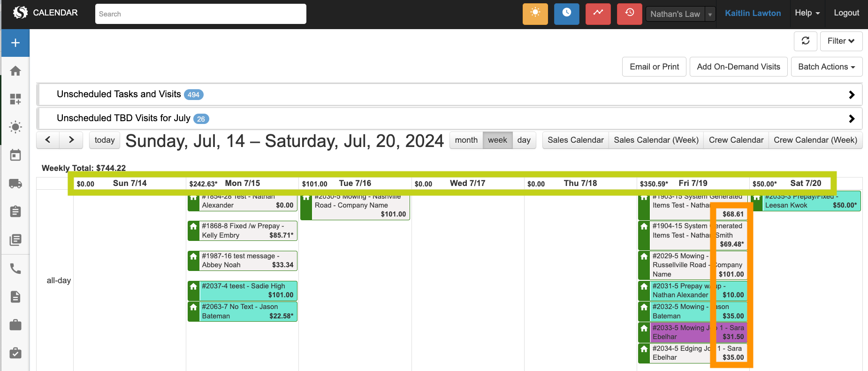Viewport: 868px width, 371px height.
Task: Switch calendar to day view
Action: pos(524,140)
